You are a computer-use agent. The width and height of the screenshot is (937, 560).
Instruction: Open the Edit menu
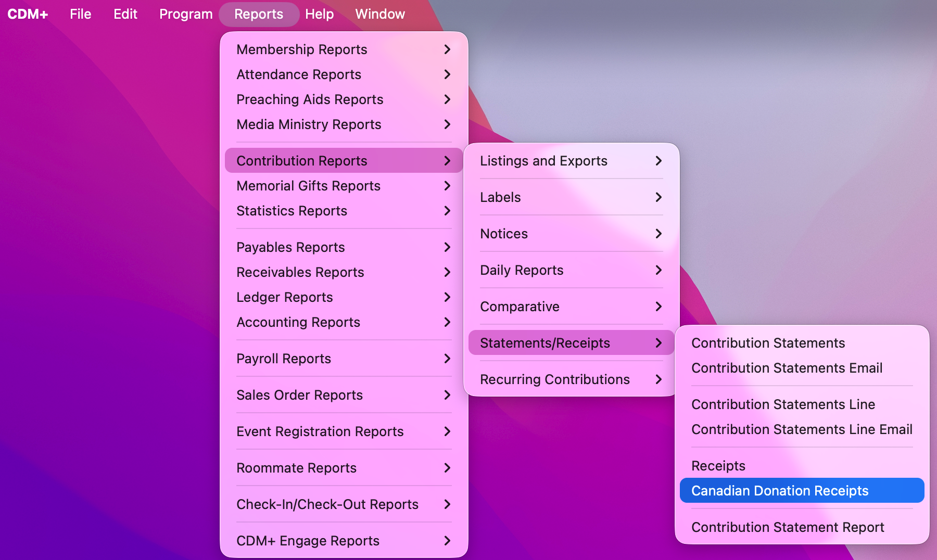point(125,14)
